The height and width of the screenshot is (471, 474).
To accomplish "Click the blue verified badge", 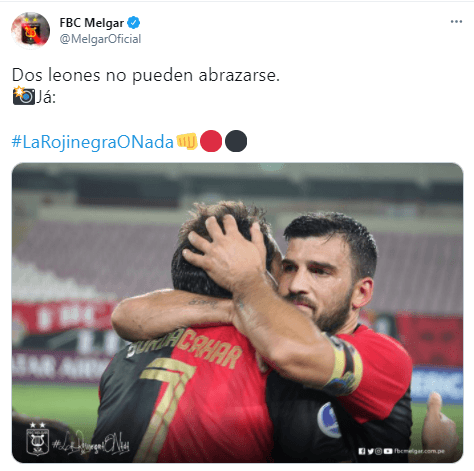I will coord(134,23).
